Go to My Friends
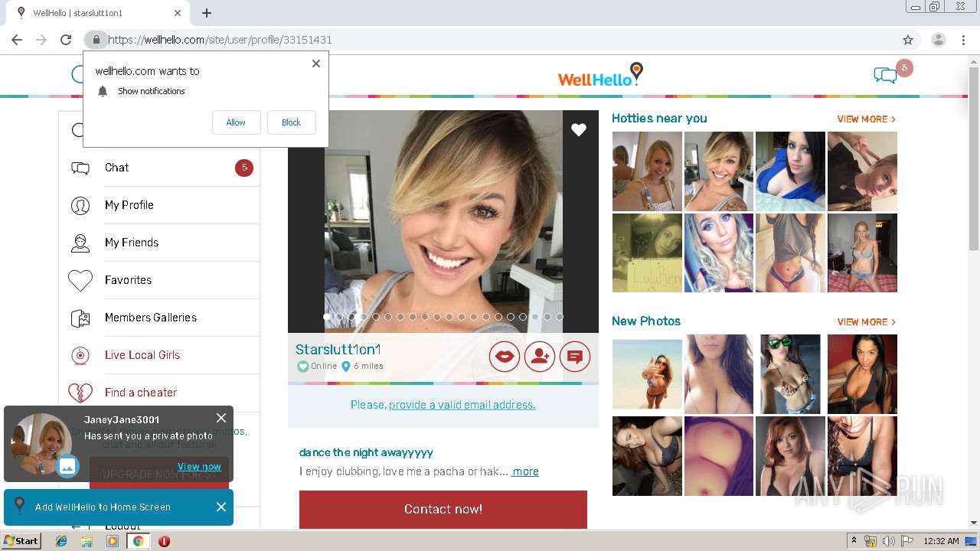The image size is (980, 551). tap(132, 243)
